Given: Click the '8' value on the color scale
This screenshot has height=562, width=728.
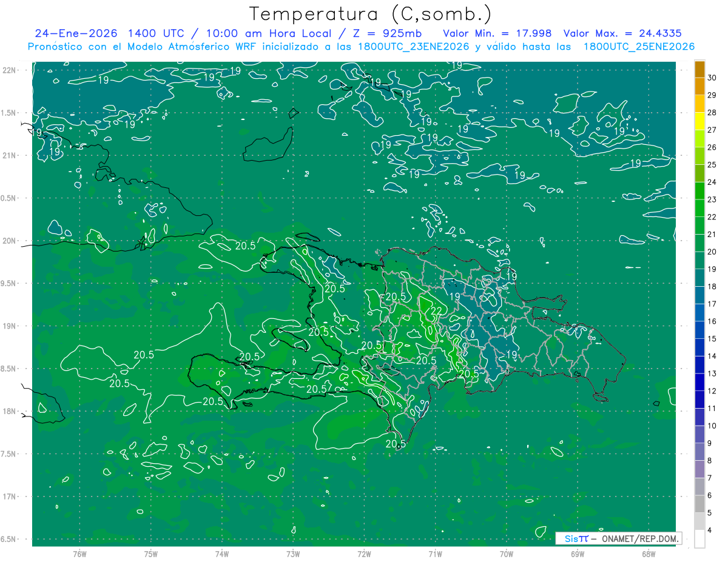Looking at the screenshot, I should pos(710,461).
